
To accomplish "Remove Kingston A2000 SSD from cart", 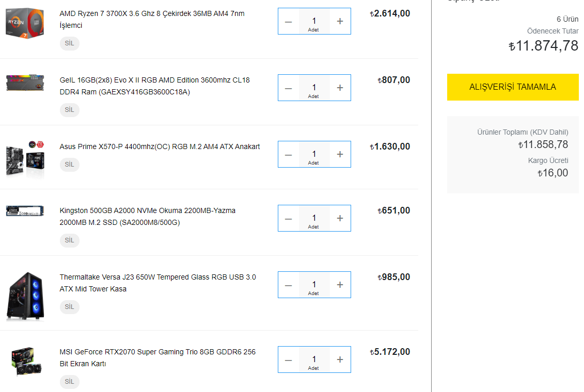I will coord(70,240).
